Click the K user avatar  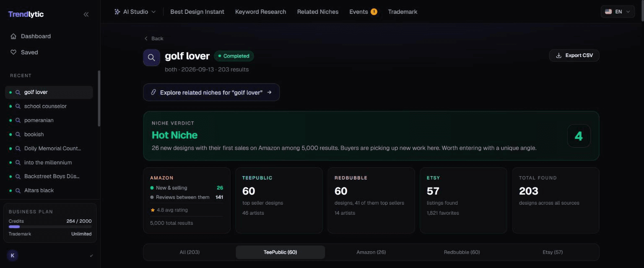13,255
